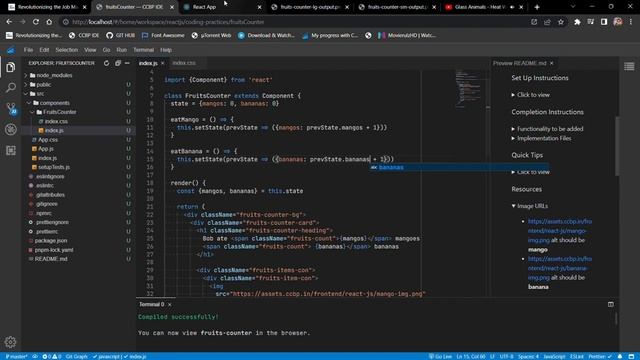The image size is (640, 360).
Task: Click the master branch indicator
Action: tap(16, 356)
